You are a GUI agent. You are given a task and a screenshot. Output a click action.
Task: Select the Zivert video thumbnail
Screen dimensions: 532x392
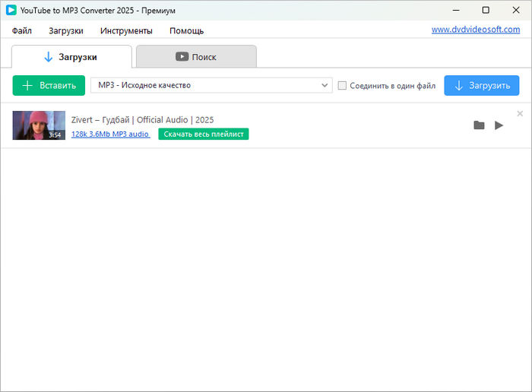(39, 125)
